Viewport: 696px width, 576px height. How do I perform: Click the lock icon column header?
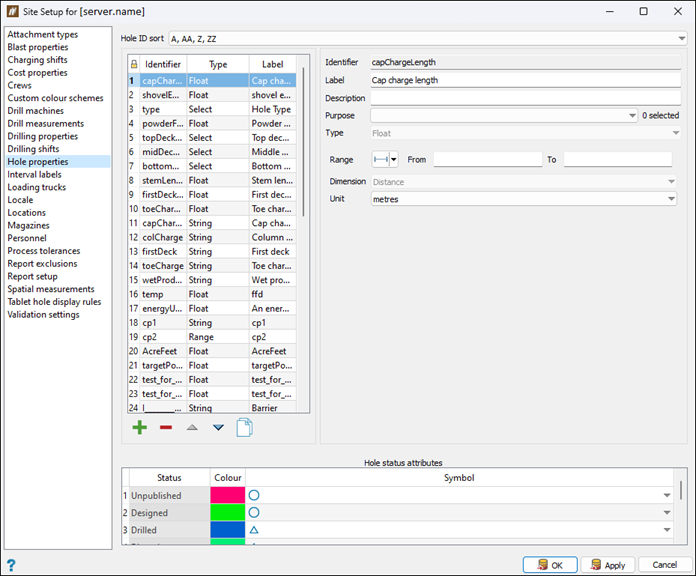[x=135, y=64]
